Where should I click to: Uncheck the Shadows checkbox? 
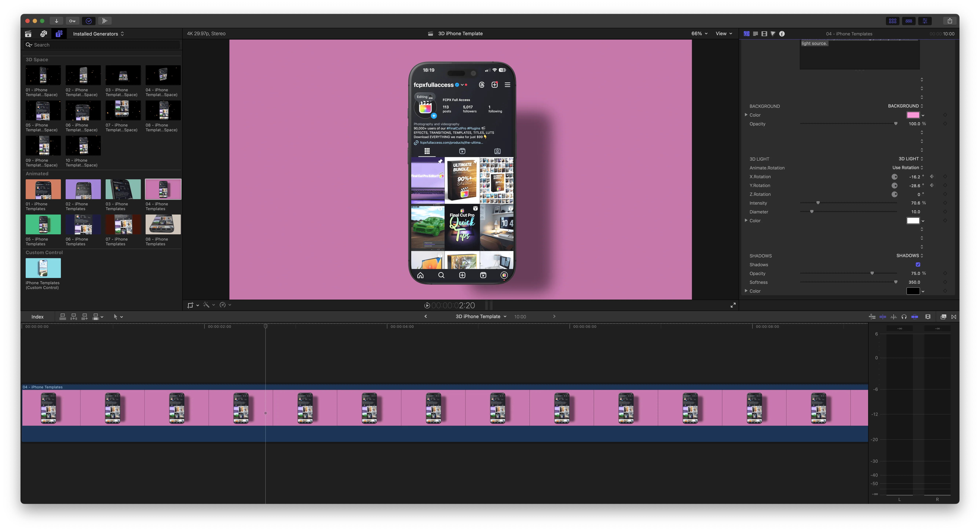click(918, 265)
